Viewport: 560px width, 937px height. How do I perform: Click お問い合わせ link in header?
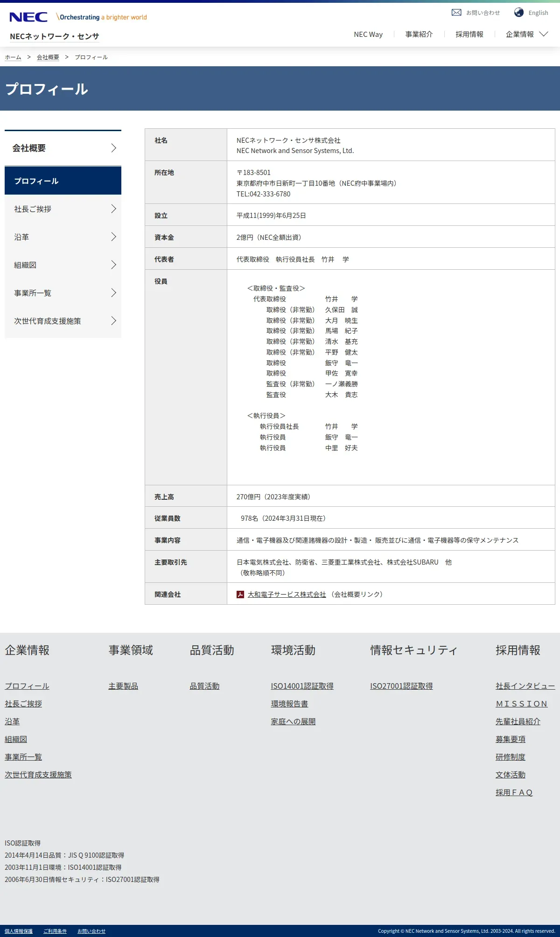click(x=483, y=13)
